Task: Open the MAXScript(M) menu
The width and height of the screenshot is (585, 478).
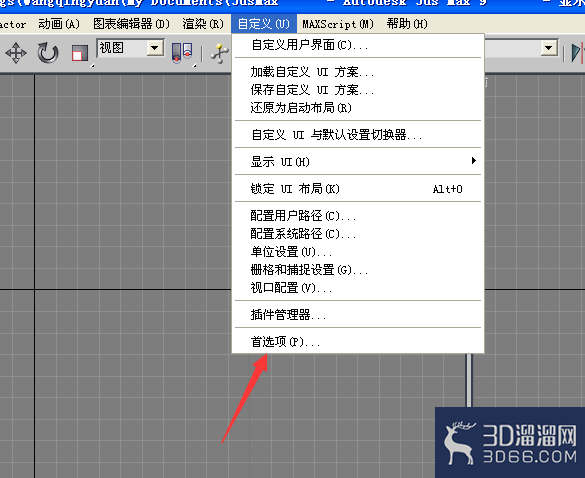Action: point(338,24)
